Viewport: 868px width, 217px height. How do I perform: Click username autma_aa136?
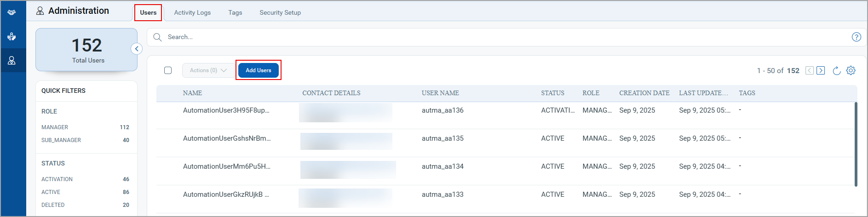point(443,110)
